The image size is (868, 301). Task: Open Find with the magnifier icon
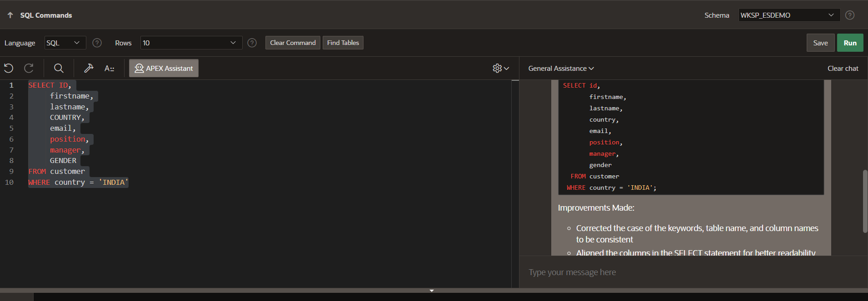point(59,68)
